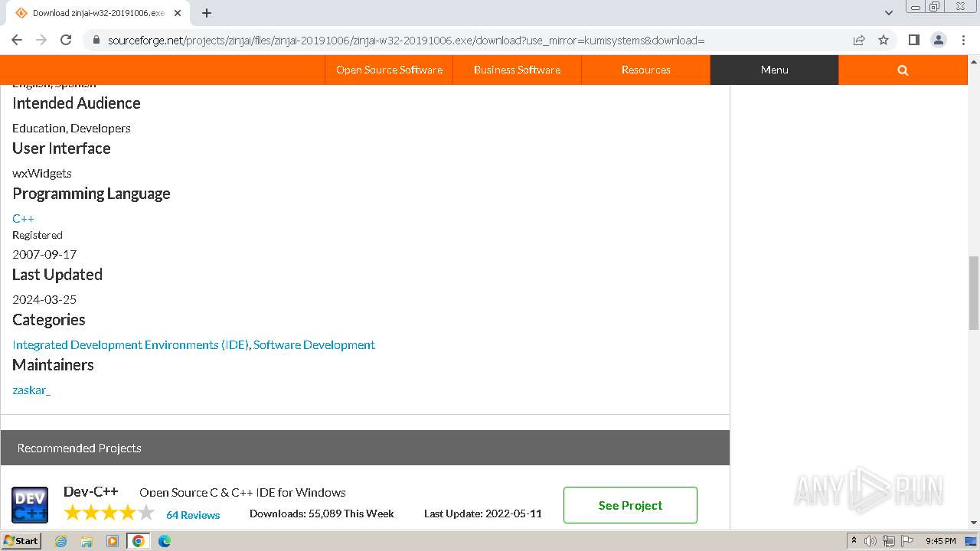Click Last Update: 2022-05-11 text

pos(483,514)
